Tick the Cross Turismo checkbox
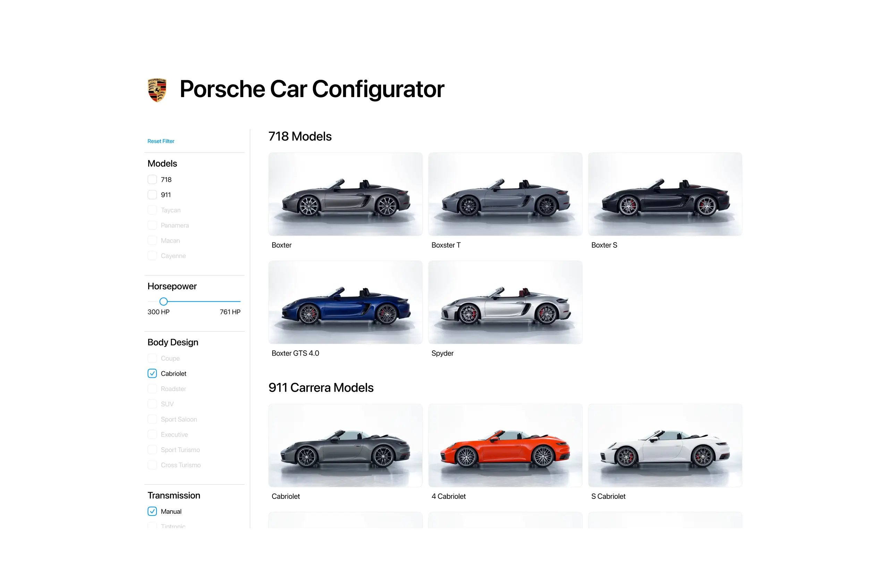The width and height of the screenshot is (890, 588). pyautogui.click(x=152, y=465)
